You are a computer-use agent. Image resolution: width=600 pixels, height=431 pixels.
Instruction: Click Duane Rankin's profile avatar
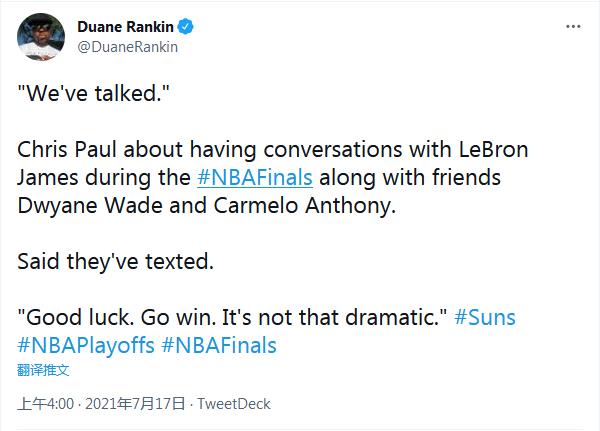coord(43,36)
